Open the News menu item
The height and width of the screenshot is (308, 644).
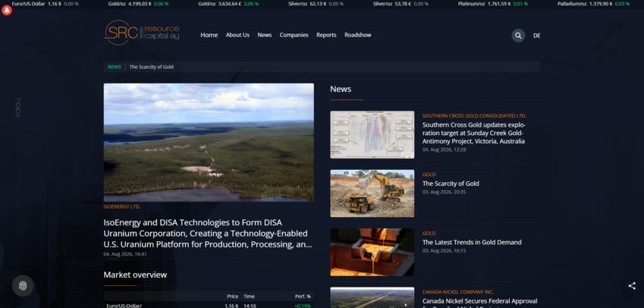point(265,35)
